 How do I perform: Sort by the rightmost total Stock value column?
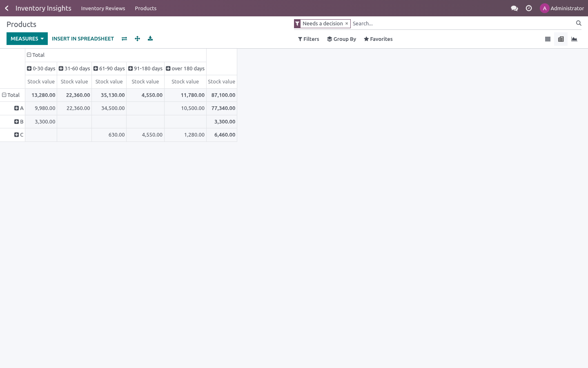tap(222, 82)
